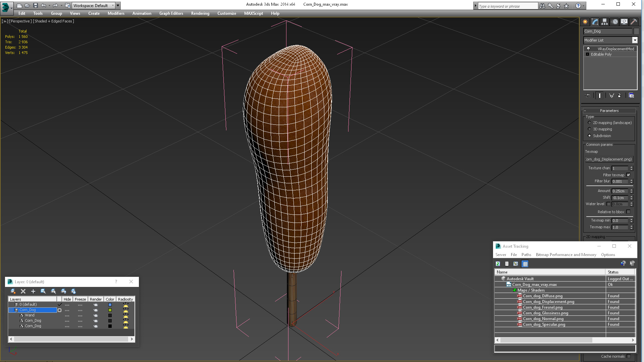Toggle VRayDisplacementMod lightbulb on/off

tap(588, 49)
